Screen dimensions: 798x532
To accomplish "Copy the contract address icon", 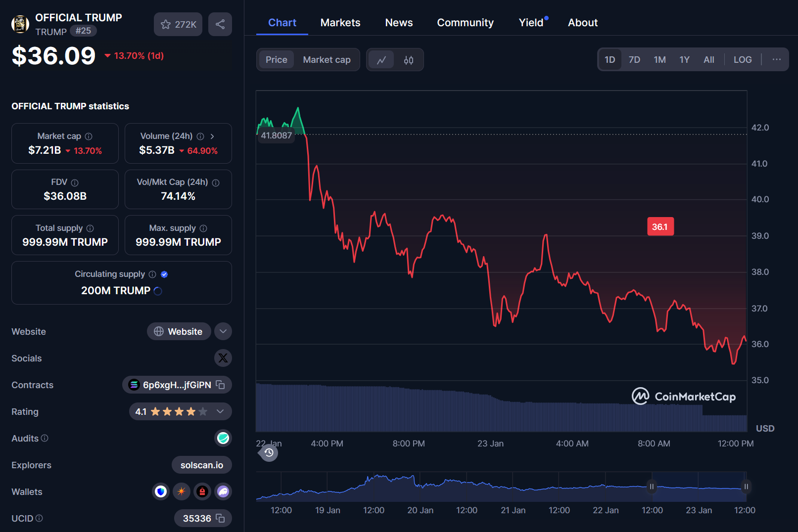I will pyautogui.click(x=221, y=385).
